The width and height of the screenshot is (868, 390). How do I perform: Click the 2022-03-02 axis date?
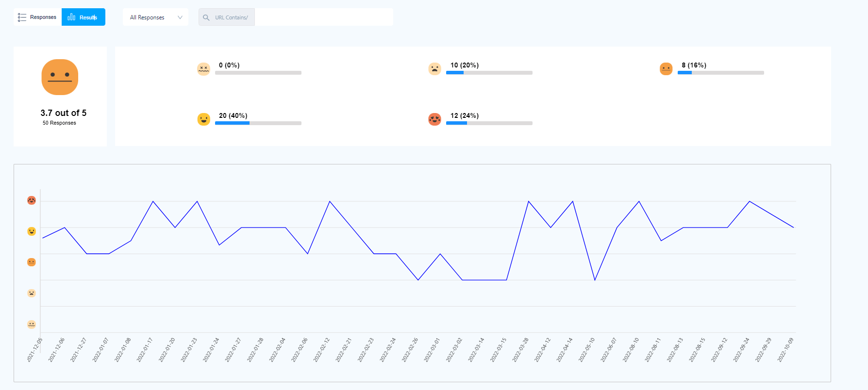(454, 350)
